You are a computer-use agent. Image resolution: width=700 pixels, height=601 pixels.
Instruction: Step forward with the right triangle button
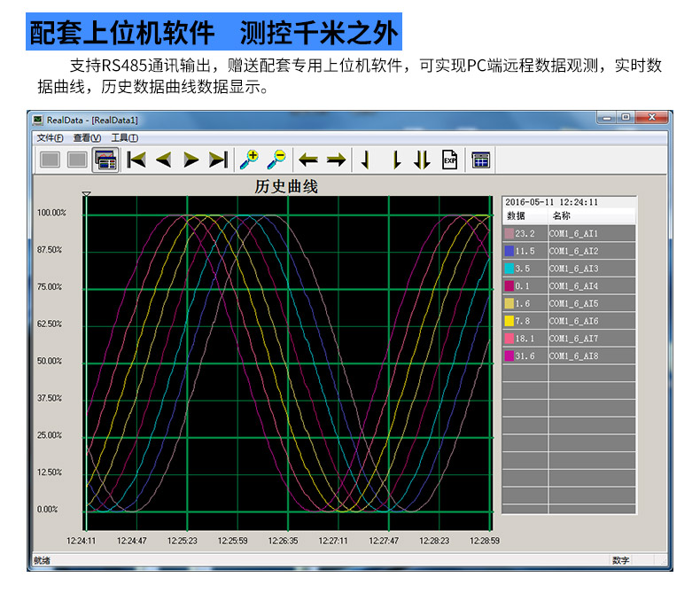pyautogui.click(x=191, y=160)
